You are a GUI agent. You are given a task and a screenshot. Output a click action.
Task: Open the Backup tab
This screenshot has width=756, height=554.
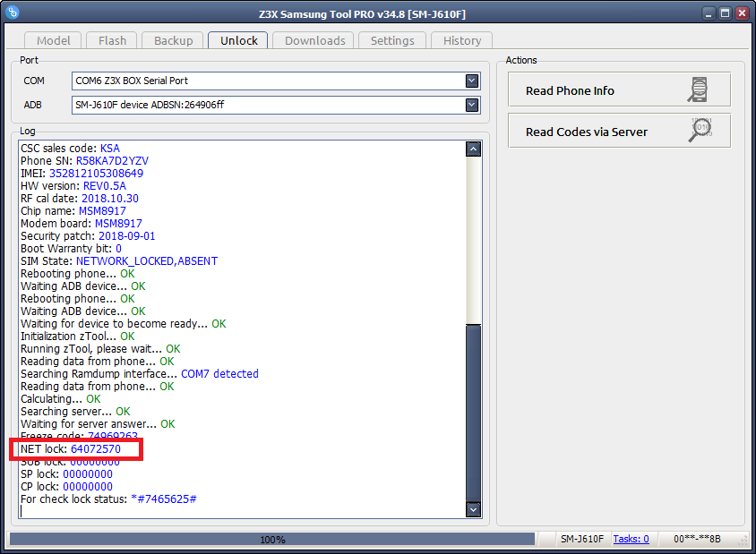click(x=173, y=40)
